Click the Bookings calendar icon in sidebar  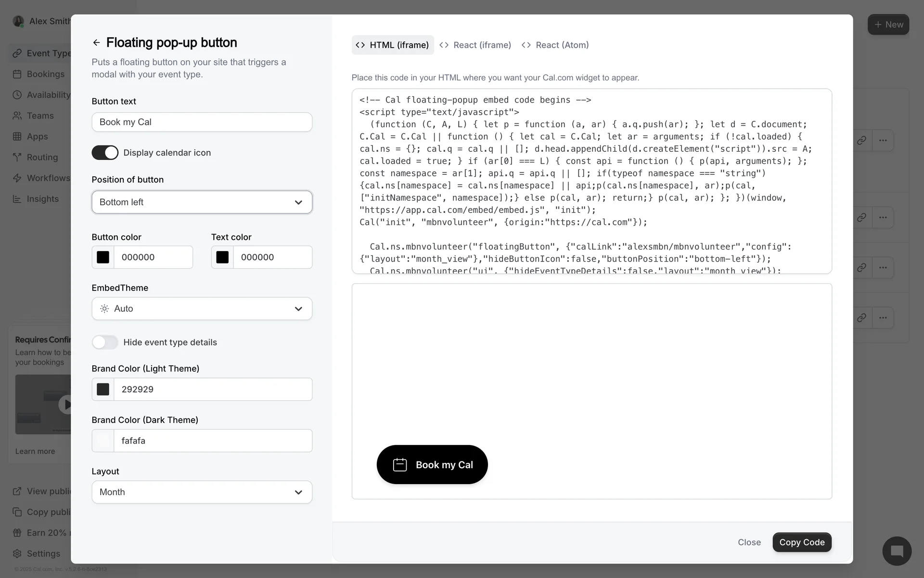pyautogui.click(x=17, y=74)
